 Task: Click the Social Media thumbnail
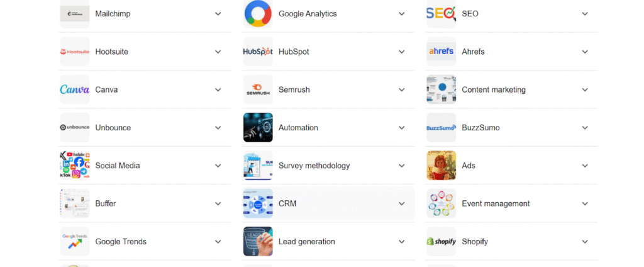pyautogui.click(x=74, y=166)
